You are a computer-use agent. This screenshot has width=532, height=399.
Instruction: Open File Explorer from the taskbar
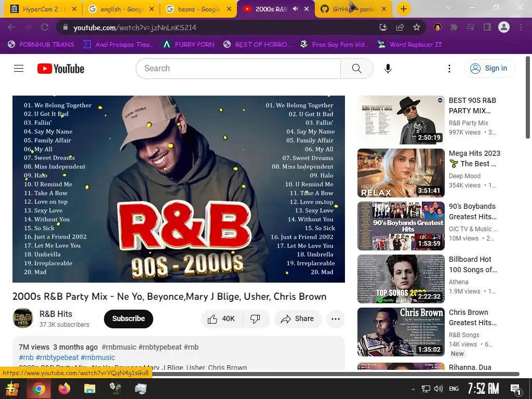pyautogui.click(x=89, y=389)
